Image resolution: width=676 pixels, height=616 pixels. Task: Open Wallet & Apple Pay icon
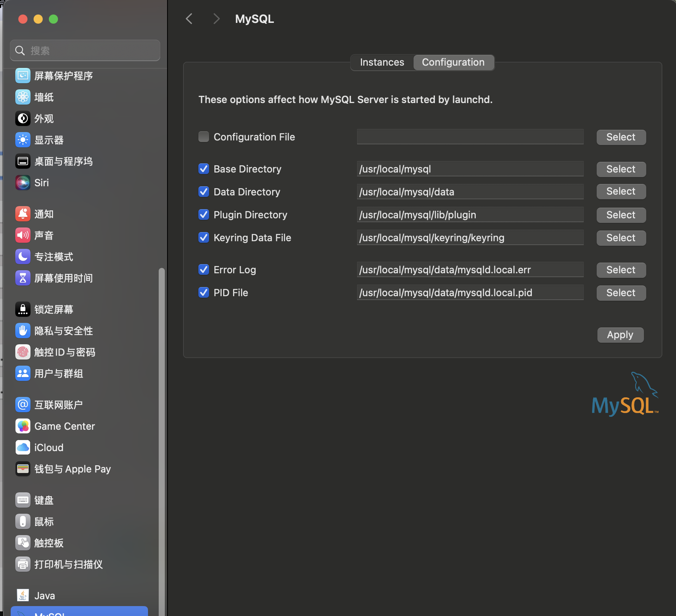(x=23, y=469)
